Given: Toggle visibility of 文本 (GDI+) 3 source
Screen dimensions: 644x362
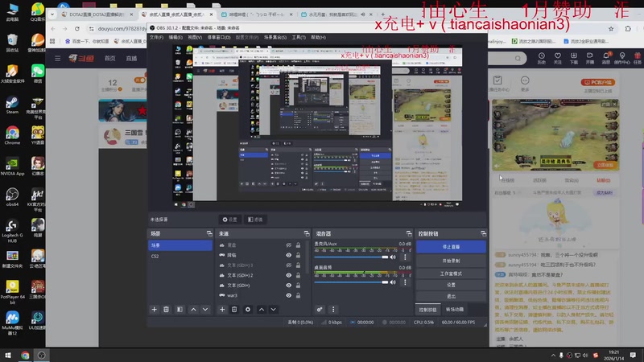Looking at the screenshot, I should pos(289,265).
